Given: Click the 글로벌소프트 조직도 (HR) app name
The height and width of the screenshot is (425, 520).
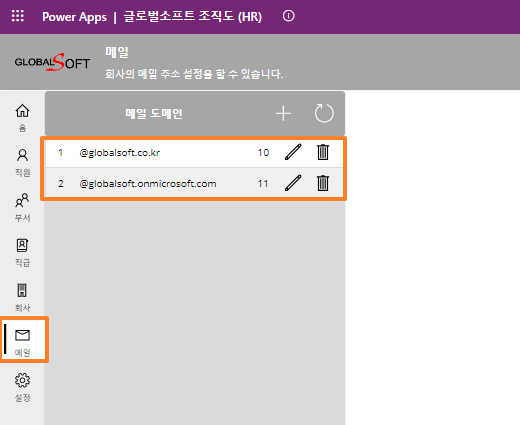Looking at the screenshot, I should pyautogui.click(x=193, y=16).
